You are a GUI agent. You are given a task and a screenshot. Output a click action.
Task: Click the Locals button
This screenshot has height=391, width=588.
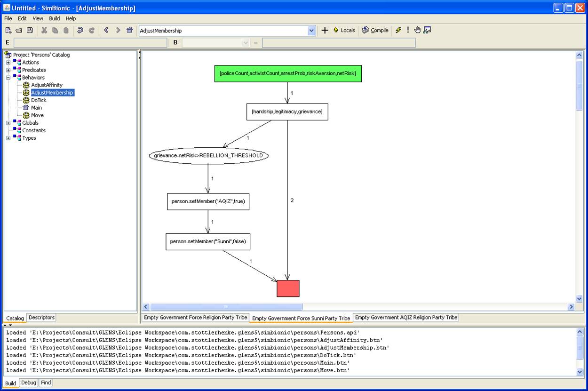tap(344, 30)
